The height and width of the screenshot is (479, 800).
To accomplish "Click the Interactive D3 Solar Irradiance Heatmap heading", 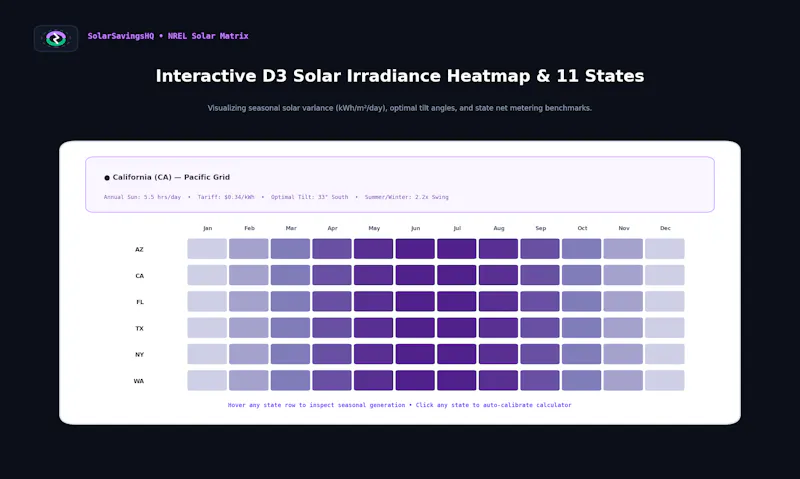I will (x=400, y=76).
